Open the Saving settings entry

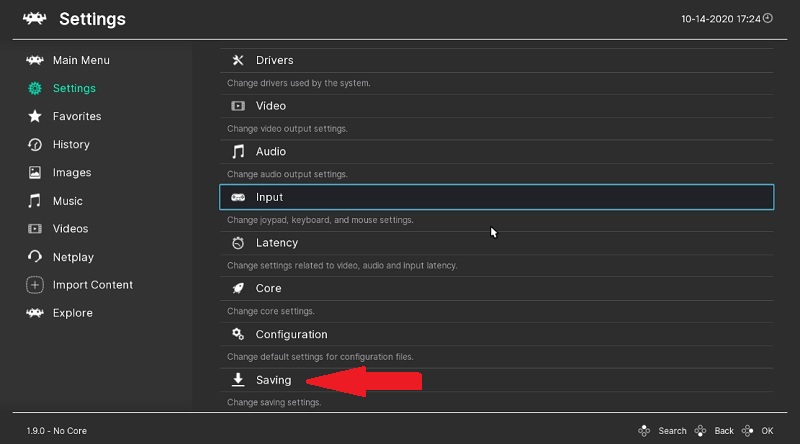[x=273, y=380]
